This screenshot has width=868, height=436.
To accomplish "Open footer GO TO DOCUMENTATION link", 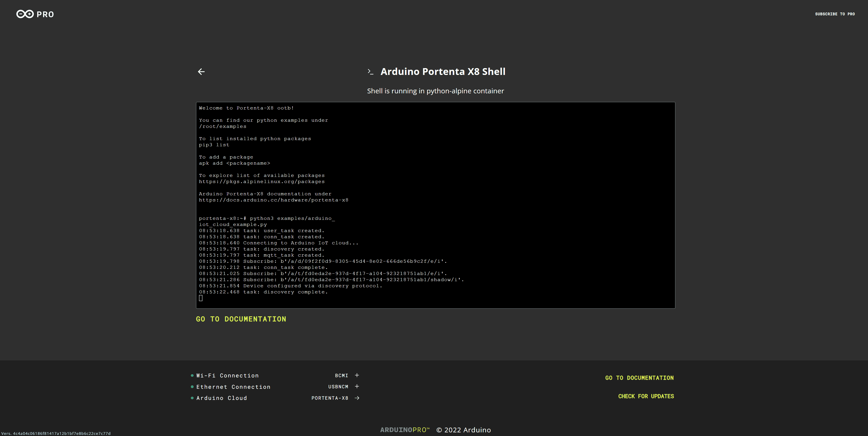I will pyautogui.click(x=639, y=378).
